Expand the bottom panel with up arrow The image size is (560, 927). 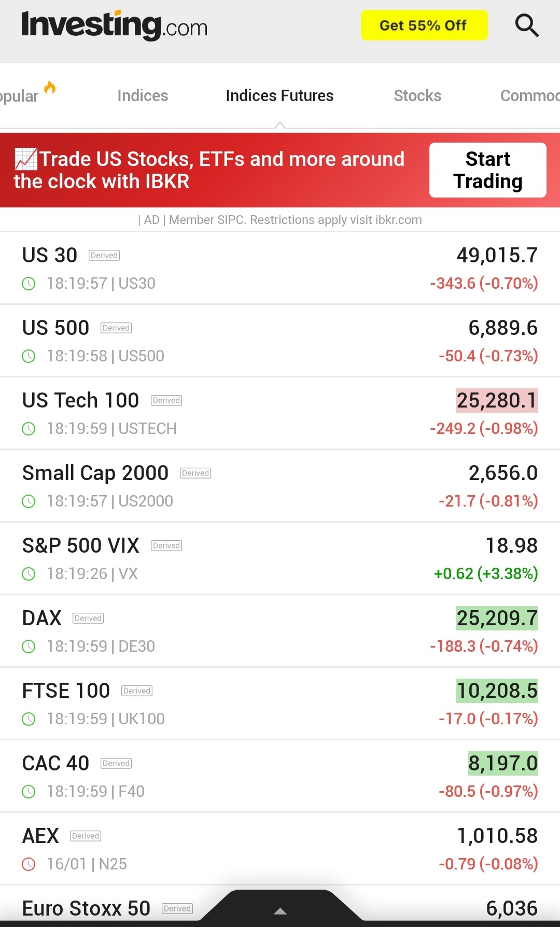coord(280,910)
